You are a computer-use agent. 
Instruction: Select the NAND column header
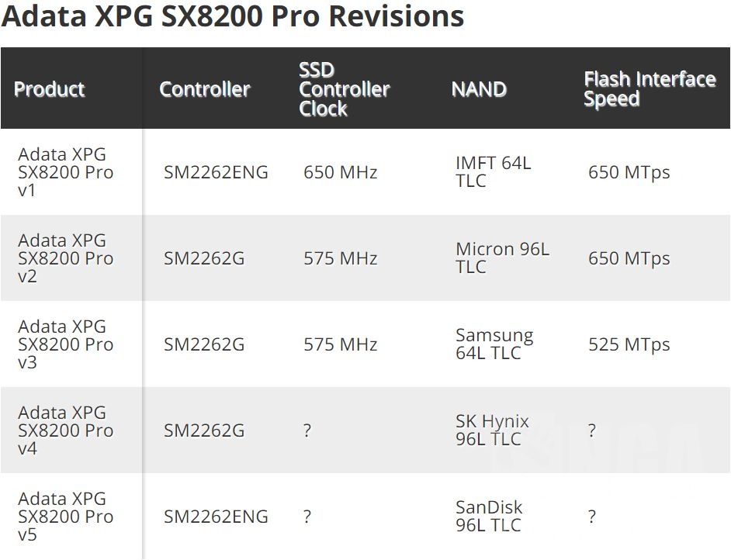479,89
